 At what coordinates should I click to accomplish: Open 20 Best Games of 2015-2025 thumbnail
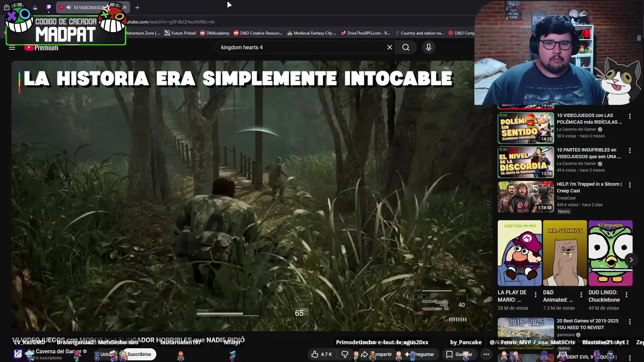(526, 333)
